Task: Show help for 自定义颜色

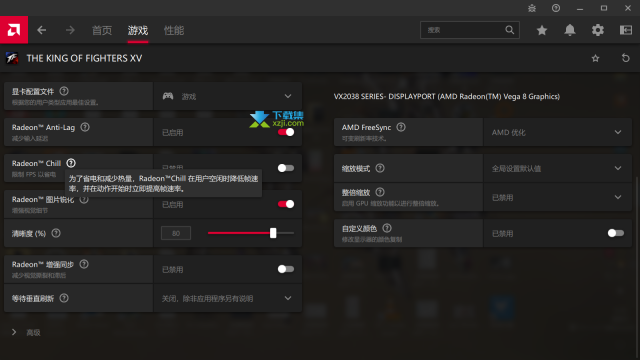Action: (387, 228)
